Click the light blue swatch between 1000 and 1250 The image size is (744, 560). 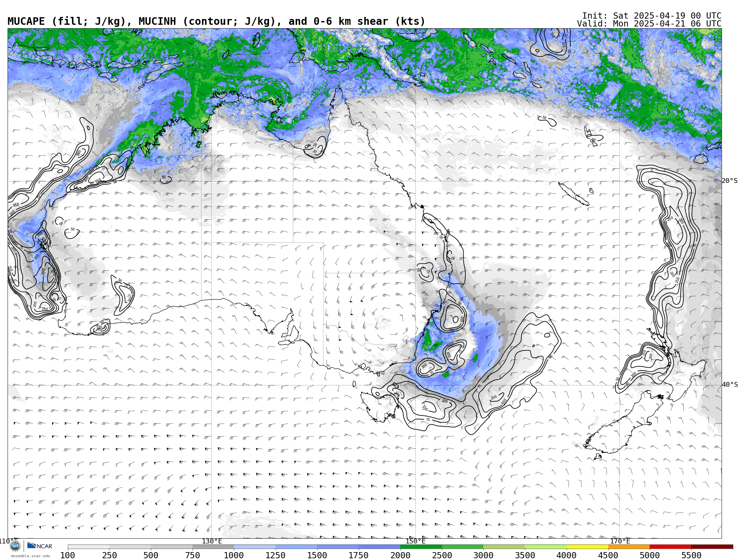coord(255,547)
